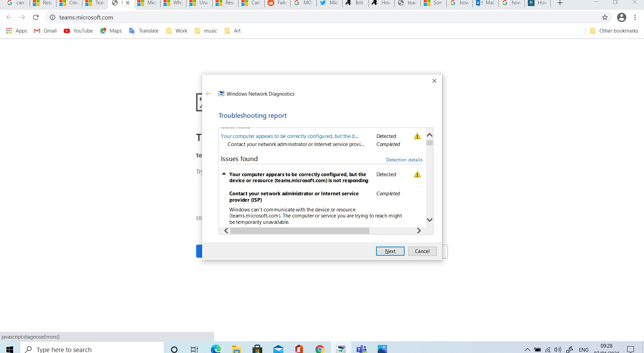Switch to the Twitter 'Mic' tab
The image size is (644, 353).
pos(329,3)
